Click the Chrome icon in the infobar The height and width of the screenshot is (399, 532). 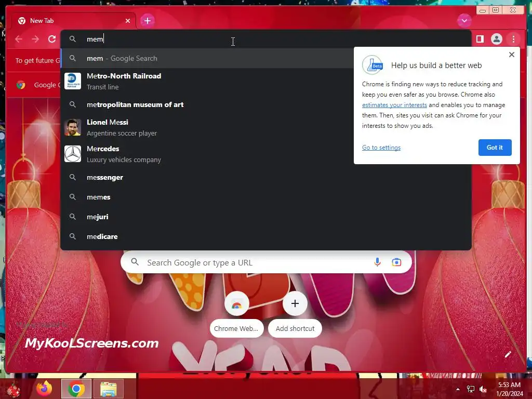tap(21, 85)
